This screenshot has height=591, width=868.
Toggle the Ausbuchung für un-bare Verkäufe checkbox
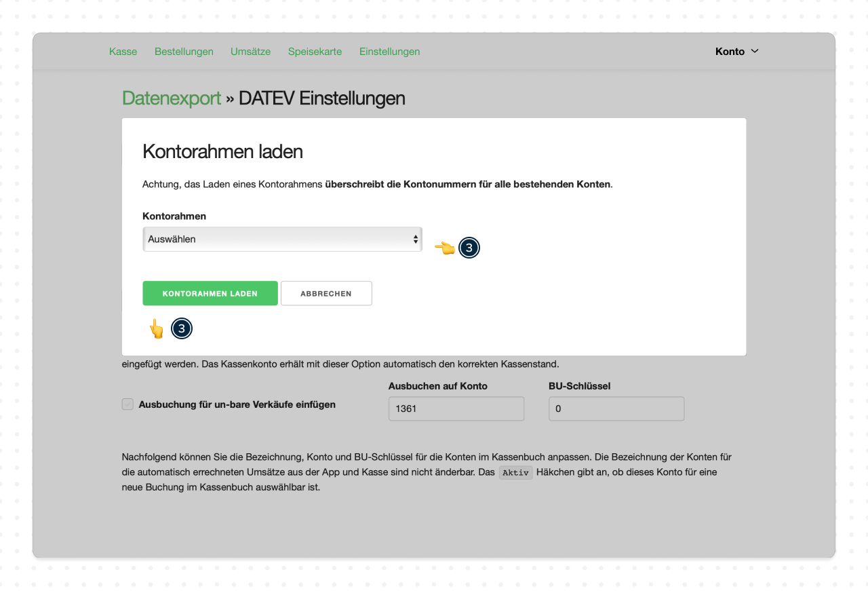(127, 404)
